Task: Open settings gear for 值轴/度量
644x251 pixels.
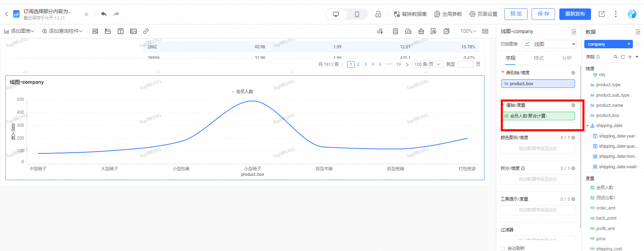Action: [x=573, y=105]
